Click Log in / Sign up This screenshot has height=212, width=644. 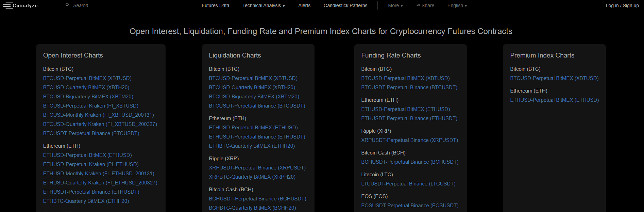click(622, 5)
